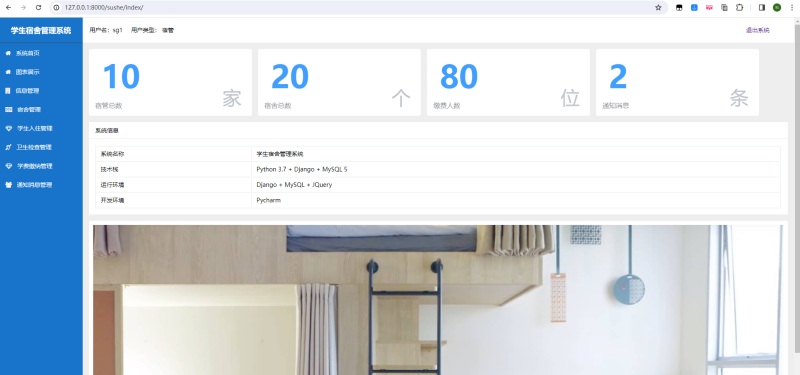Toggle the browser side panel icon
Viewport: 800px width, 375px height.
pyautogui.click(x=762, y=8)
